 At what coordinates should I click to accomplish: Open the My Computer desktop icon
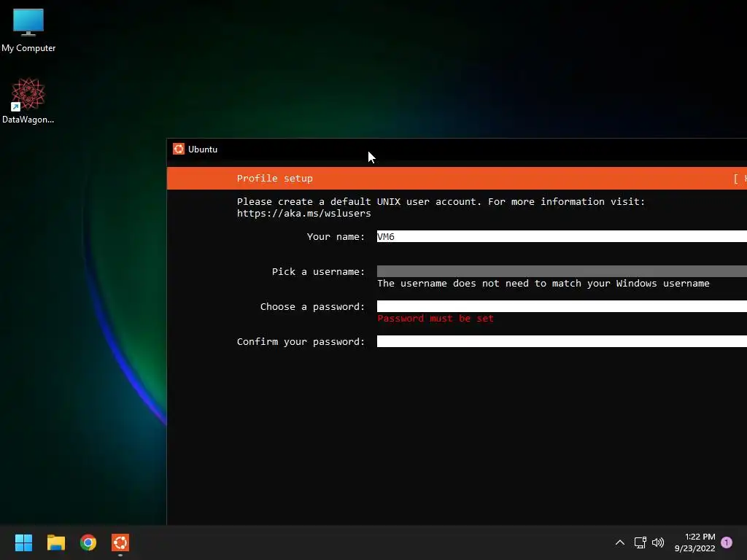[x=28, y=29]
